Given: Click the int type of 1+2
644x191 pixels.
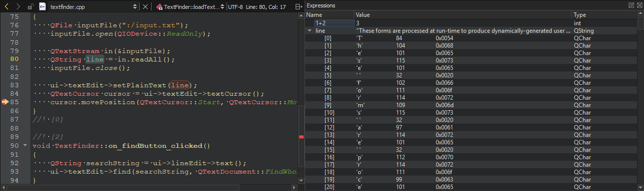Looking at the screenshot, I should (x=577, y=23).
